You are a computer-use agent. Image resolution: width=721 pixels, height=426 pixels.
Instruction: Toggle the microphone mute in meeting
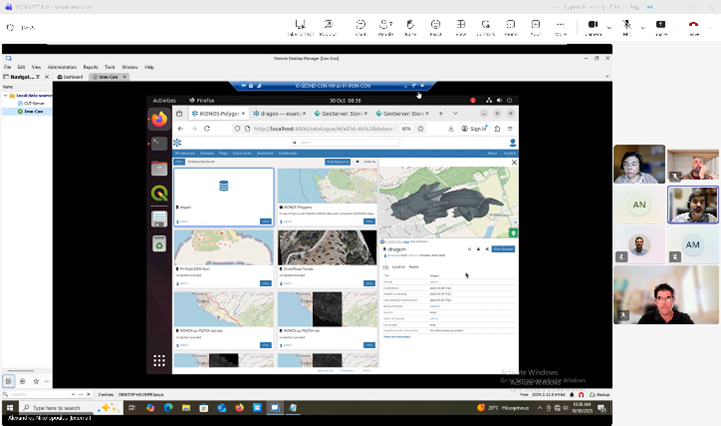[627, 26]
